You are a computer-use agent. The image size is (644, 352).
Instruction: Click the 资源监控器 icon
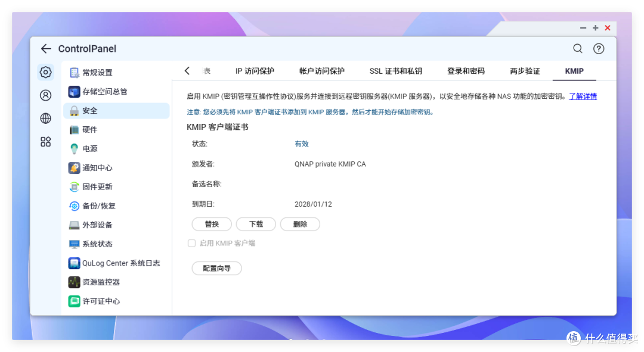(x=75, y=282)
